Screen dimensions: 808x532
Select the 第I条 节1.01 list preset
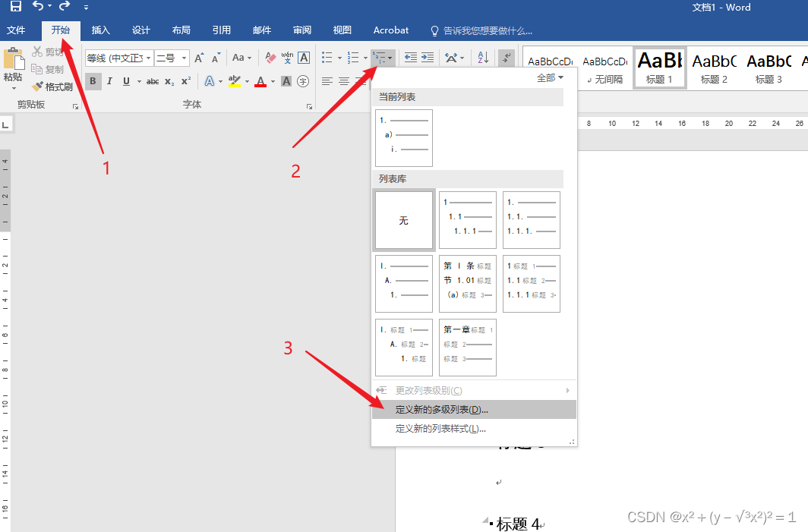(x=467, y=283)
